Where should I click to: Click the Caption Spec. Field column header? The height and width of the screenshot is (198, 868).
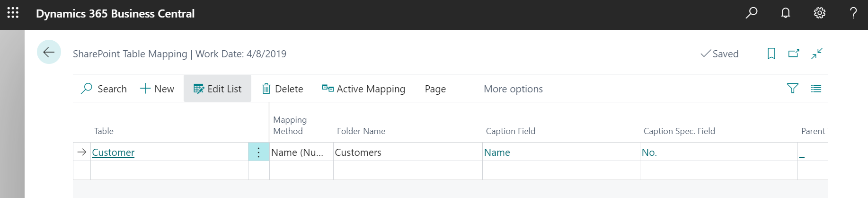click(x=679, y=131)
